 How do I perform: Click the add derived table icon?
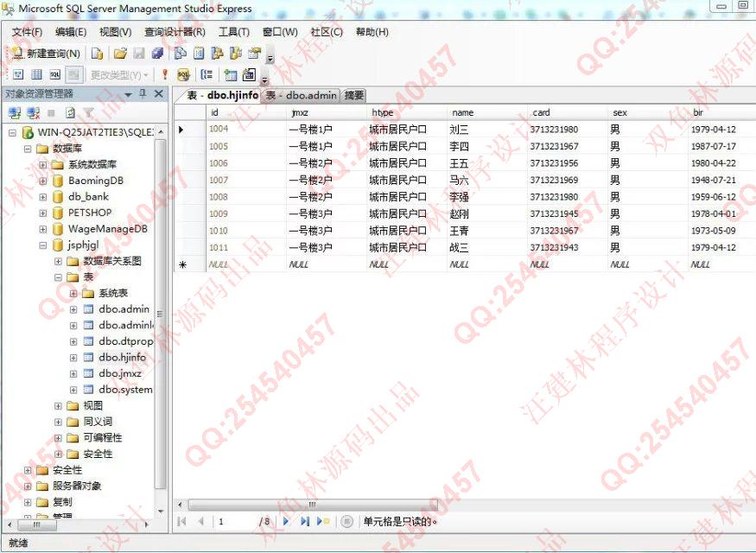pyautogui.click(x=249, y=74)
